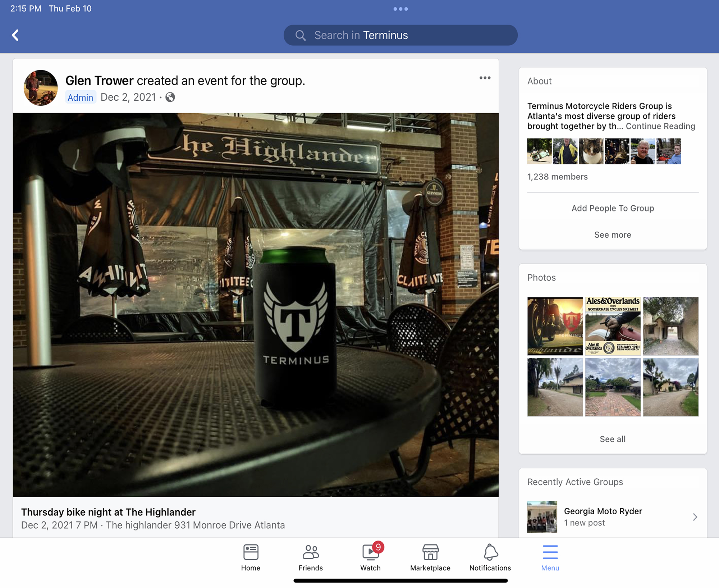Screen dimensions: 719x588
Task: Open the Notifications tab
Action: [490, 557]
